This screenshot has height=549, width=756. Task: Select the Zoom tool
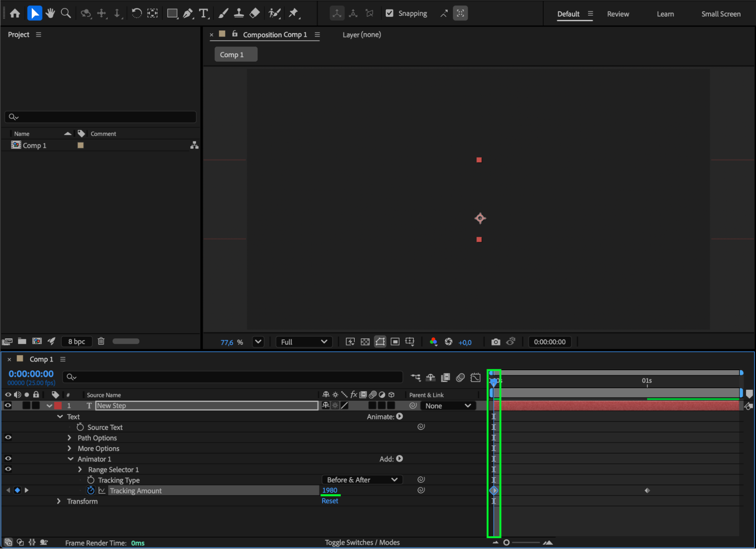point(66,14)
